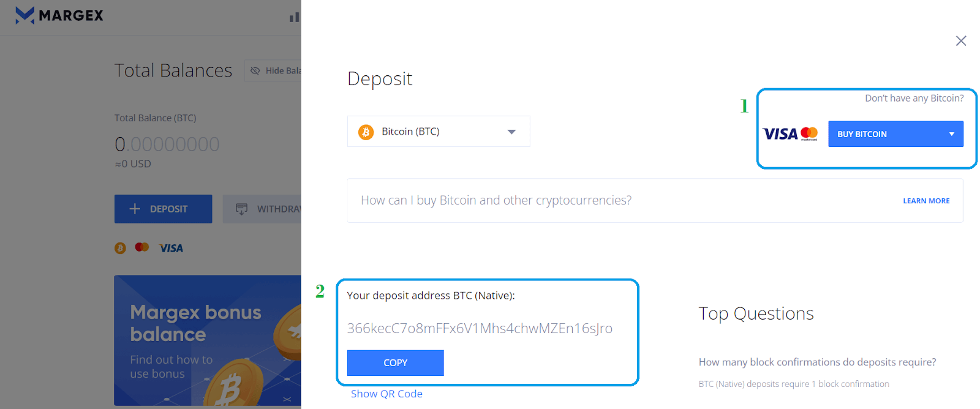The height and width of the screenshot is (409, 980).
Task: Copy the BTC deposit address
Action: tap(396, 363)
